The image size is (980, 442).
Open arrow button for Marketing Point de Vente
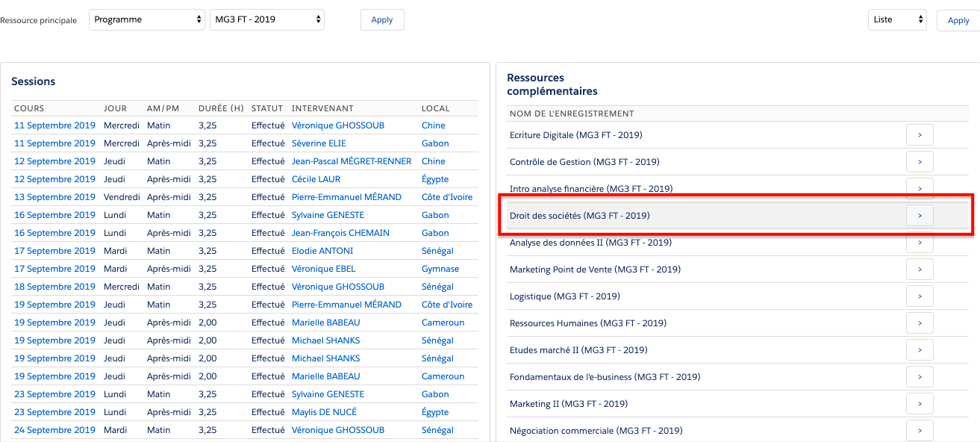pos(920,270)
